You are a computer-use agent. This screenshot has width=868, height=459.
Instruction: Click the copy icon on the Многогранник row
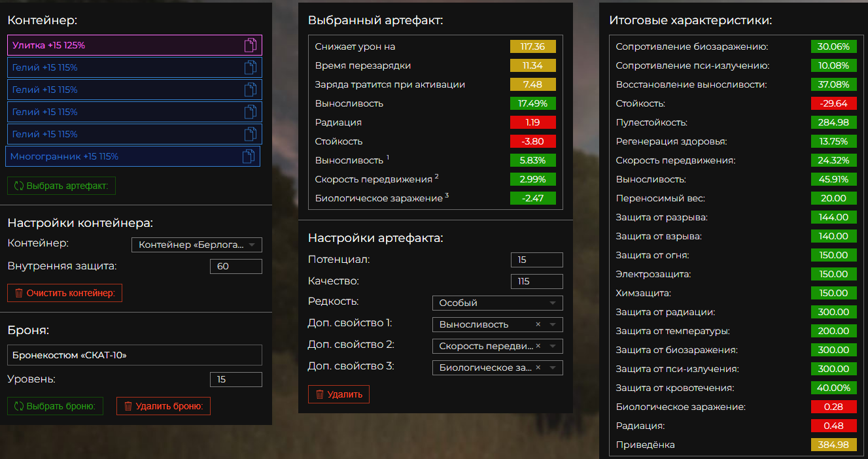249,156
